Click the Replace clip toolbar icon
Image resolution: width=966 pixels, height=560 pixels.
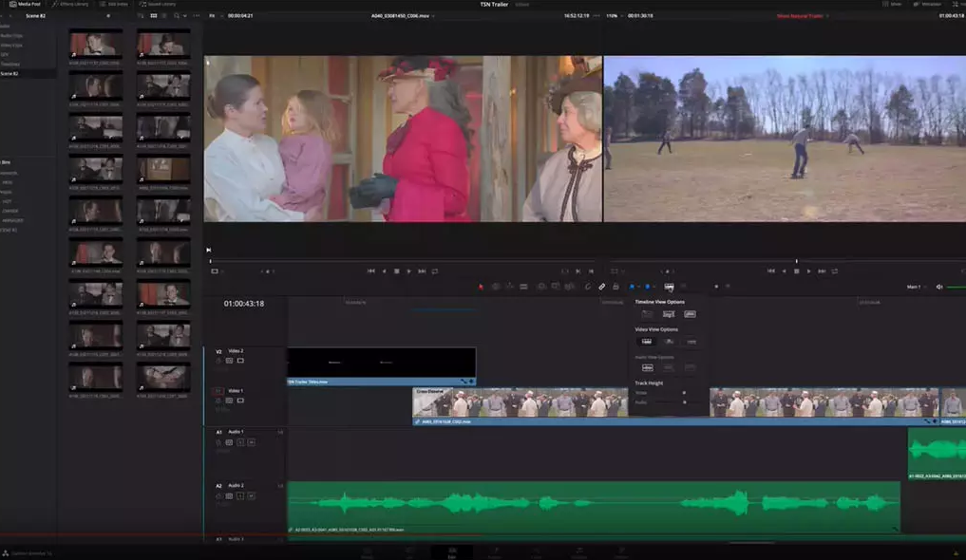coord(570,287)
